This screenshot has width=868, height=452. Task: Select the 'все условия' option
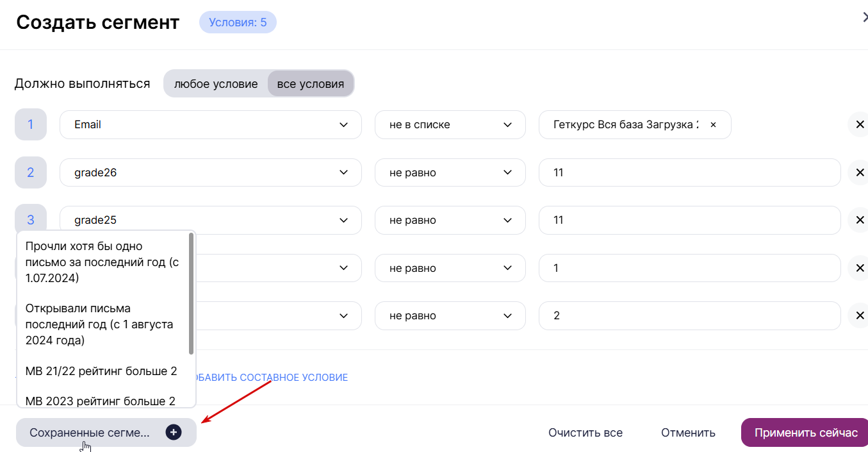coord(310,84)
